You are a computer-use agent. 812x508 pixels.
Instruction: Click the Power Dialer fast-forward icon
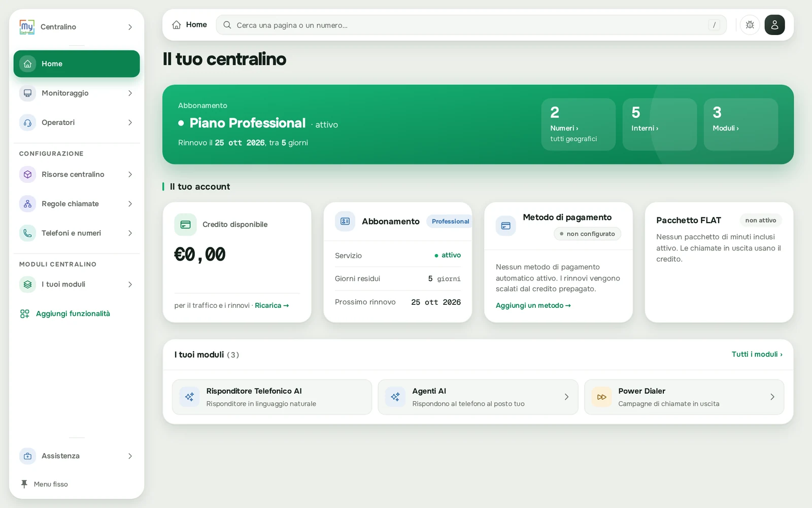click(x=601, y=397)
